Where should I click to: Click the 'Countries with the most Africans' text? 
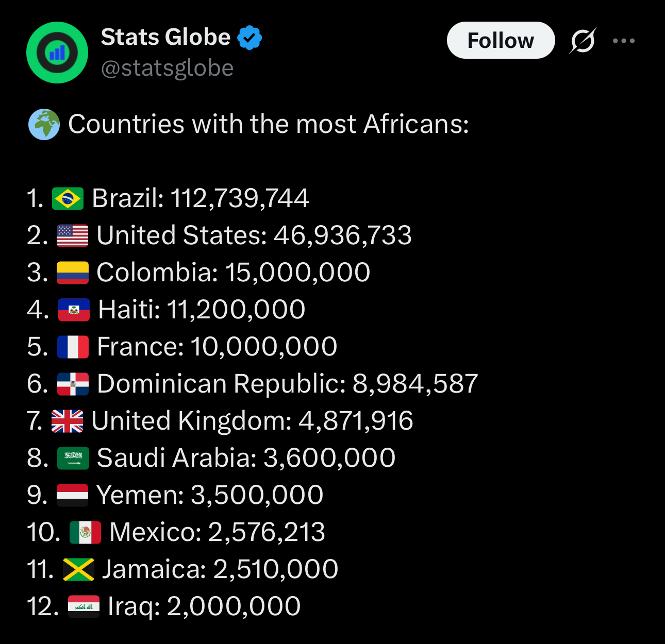(268, 124)
